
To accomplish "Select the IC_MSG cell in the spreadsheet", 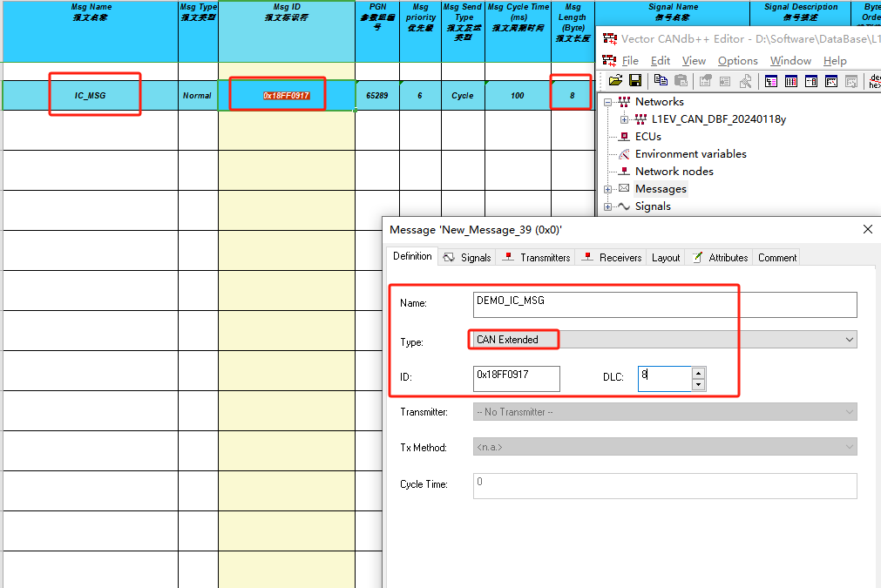I will pyautogui.click(x=91, y=96).
